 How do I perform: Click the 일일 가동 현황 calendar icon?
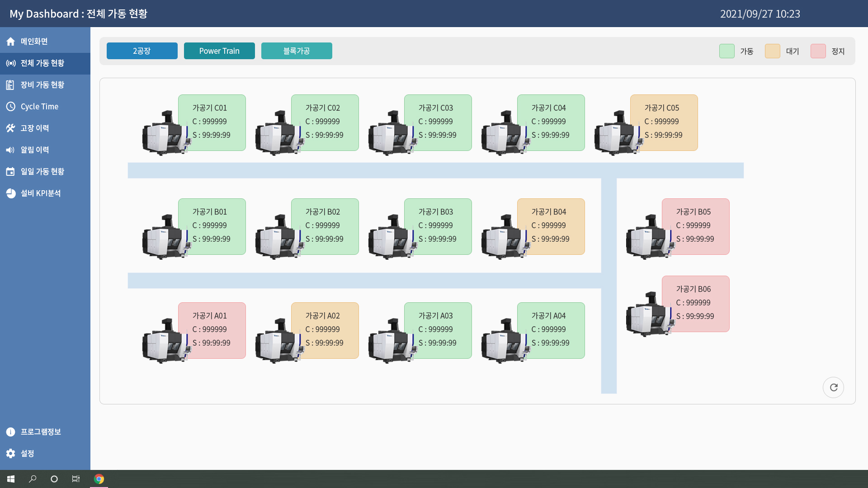[11, 172]
